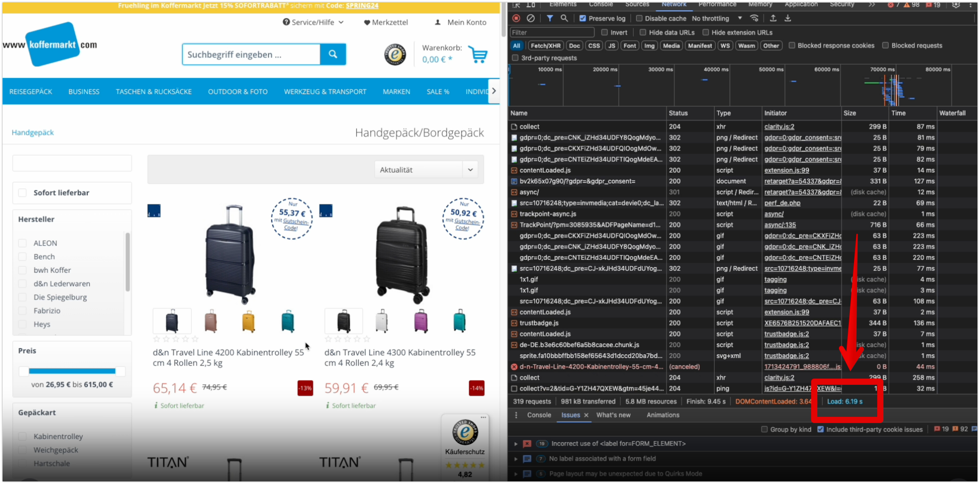Toggle the Preserve log checkbox
The width and height of the screenshot is (980, 484).
[582, 18]
